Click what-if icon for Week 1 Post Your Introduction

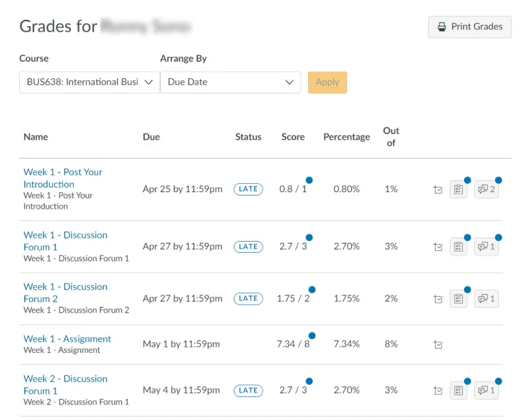click(438, 190)
